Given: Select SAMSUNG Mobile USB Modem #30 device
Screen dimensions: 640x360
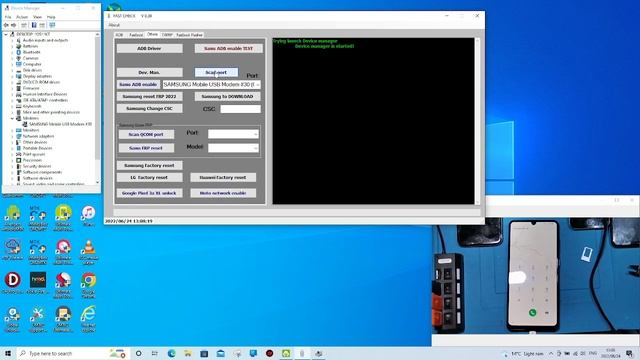Looking at the screenshot, I should 60,124.
